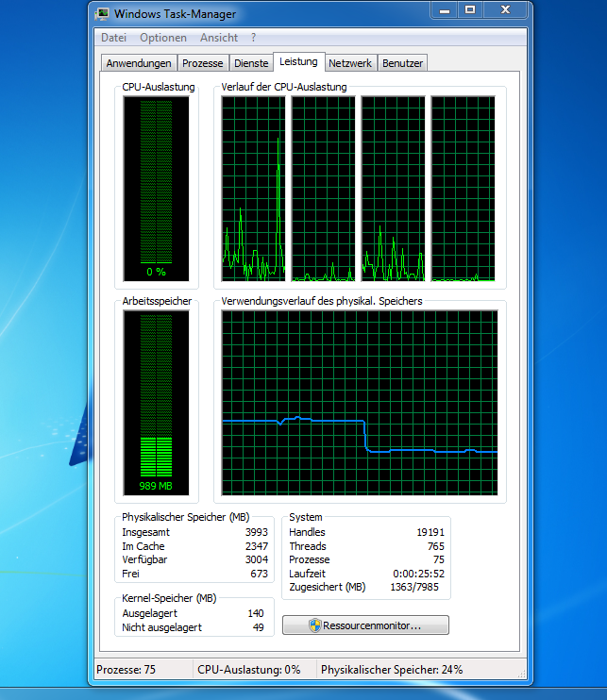Switch to the Dienste tab

251,63
